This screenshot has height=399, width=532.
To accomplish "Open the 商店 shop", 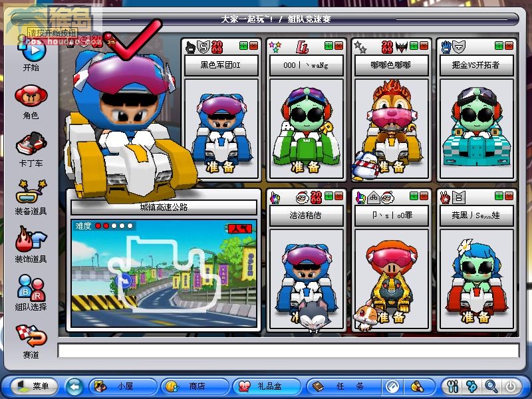I will click(194, 386).
